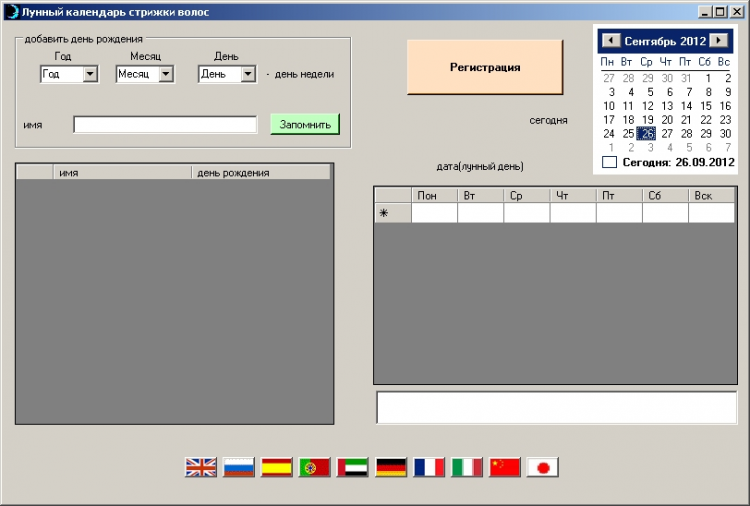Click the large text box under weekly grid

(x=557, y=407)
